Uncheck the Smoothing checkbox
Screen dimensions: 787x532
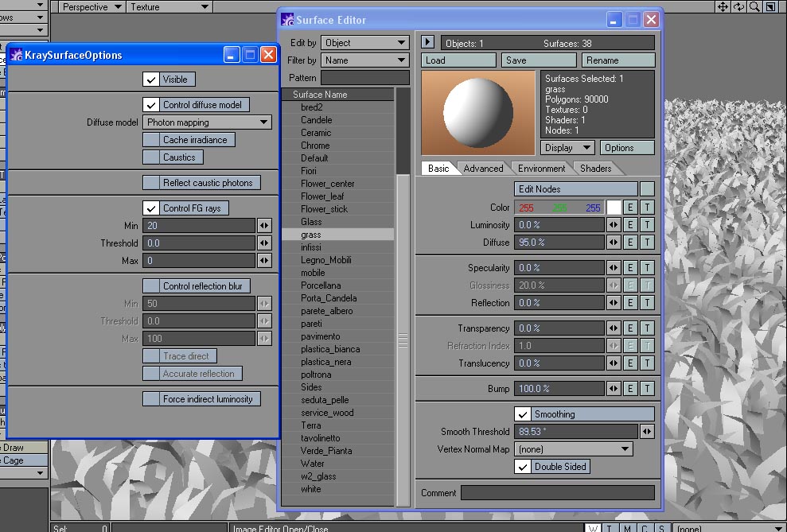pyautogui.click(x=523, y=414)
